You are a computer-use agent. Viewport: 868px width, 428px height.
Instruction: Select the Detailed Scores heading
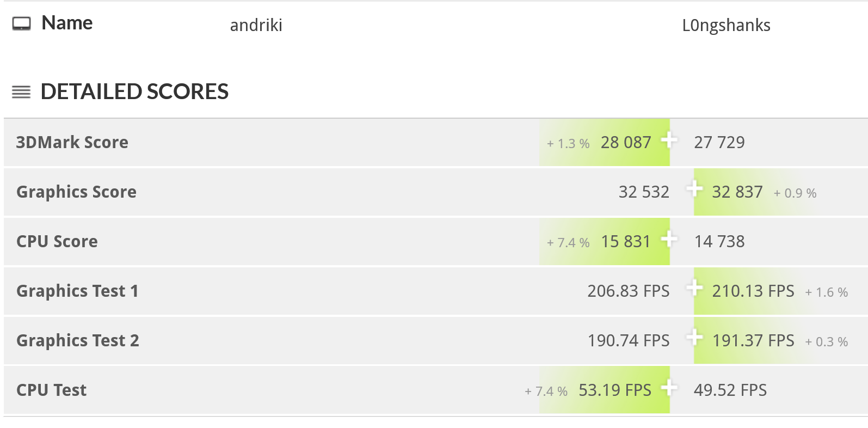[134, 91]
